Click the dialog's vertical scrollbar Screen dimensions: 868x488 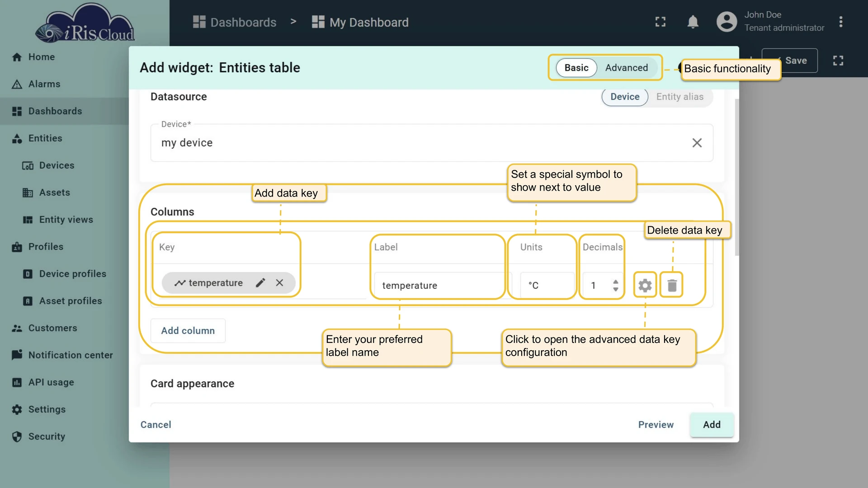pos(737,176)
